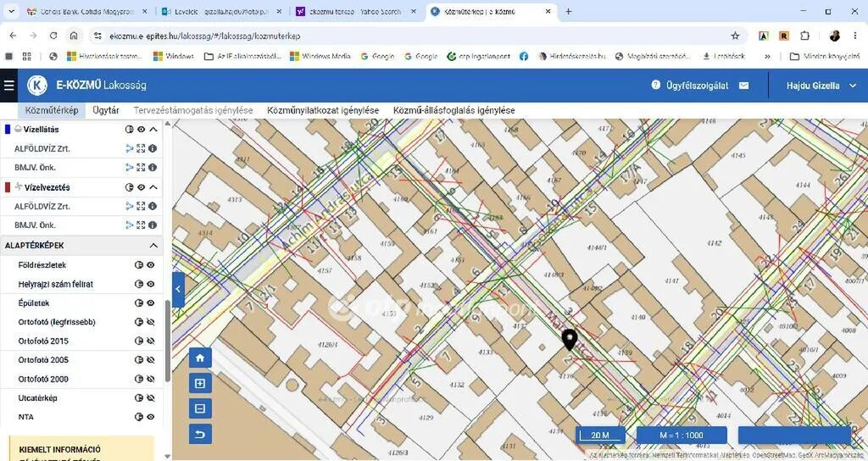This screenshot has height=461, width=868.
Task: Hide the Földrészletek layer
Action: point(151,265)
